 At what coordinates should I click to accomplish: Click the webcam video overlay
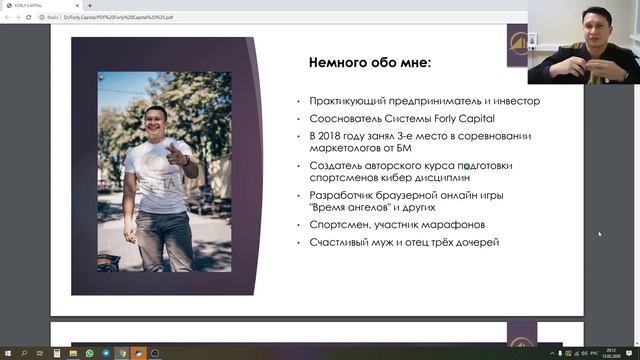pos(584,42)
